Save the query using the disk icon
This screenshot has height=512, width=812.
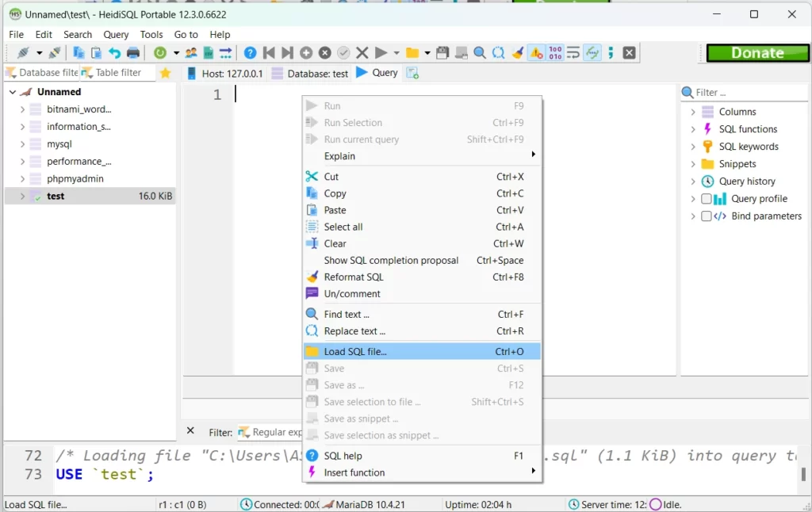(x=442, y=52)
